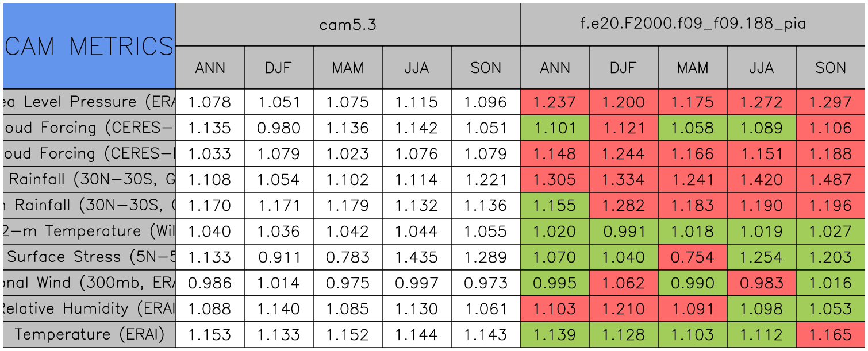Select the Relative Humidity row label
Image resolution: width=868 pixels, height=351 pixels.
[x=89, y=308]
